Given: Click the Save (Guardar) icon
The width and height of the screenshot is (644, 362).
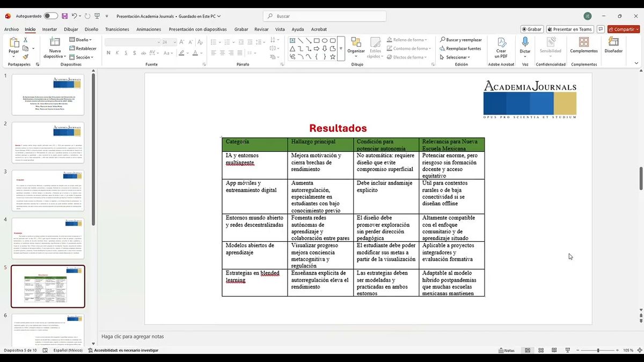Looking at the screenshot, I should [x=64, y=16].
